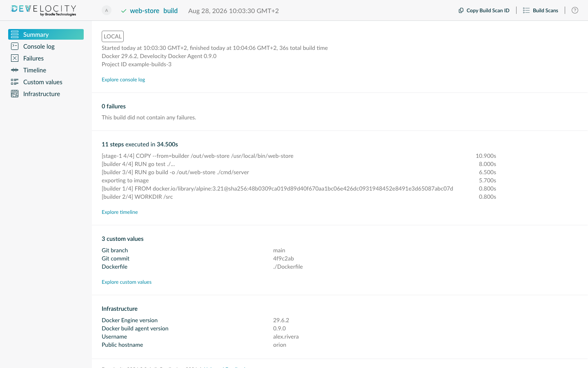
Task: Select the 'RUN go build' step row
Action: point(299,172)
